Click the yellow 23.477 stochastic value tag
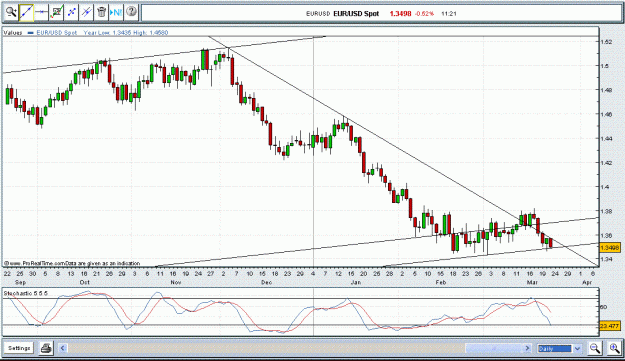 point(609,326)
